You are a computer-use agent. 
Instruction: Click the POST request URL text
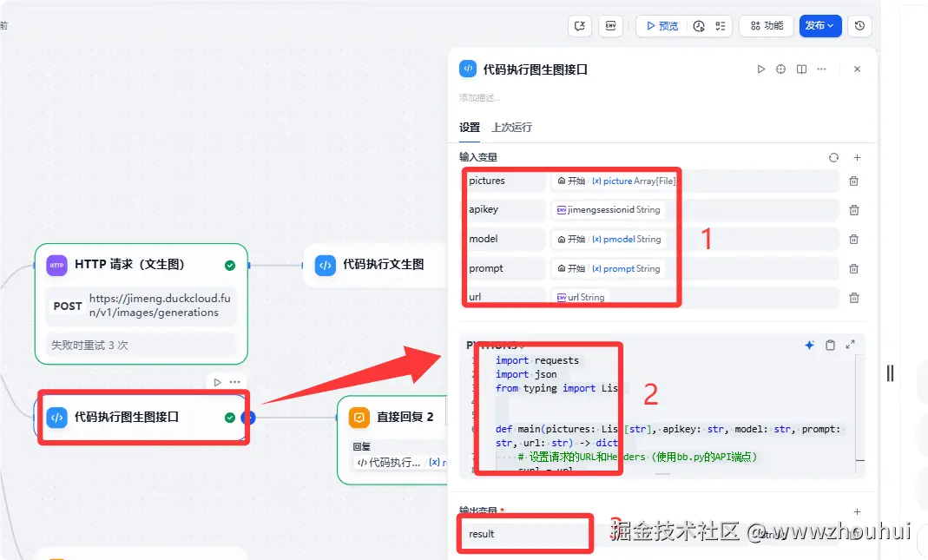click(x=160, y=306)
